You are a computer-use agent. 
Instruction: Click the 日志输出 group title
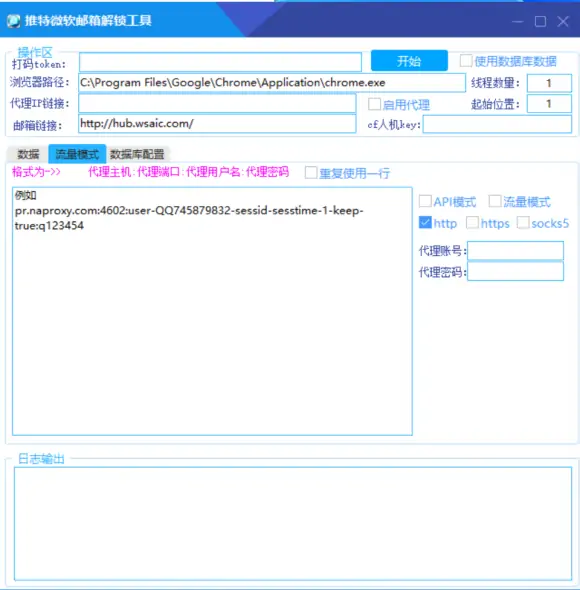point(41,459)
